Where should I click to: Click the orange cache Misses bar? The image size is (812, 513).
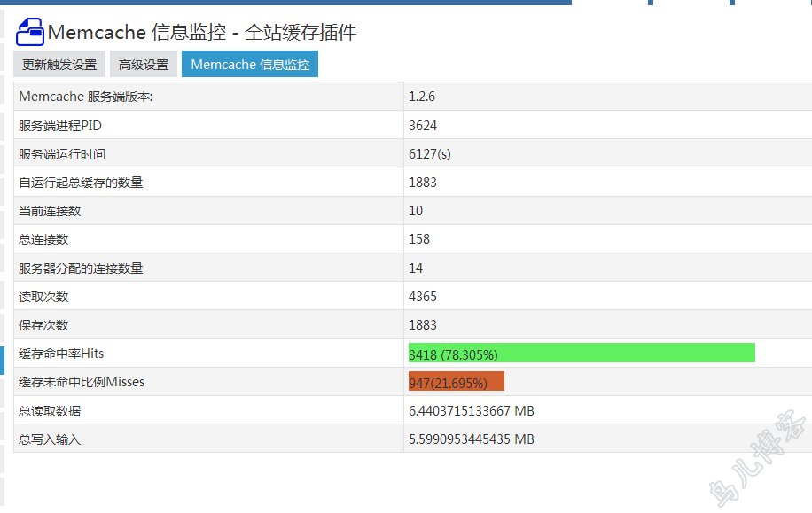[457, 382]
